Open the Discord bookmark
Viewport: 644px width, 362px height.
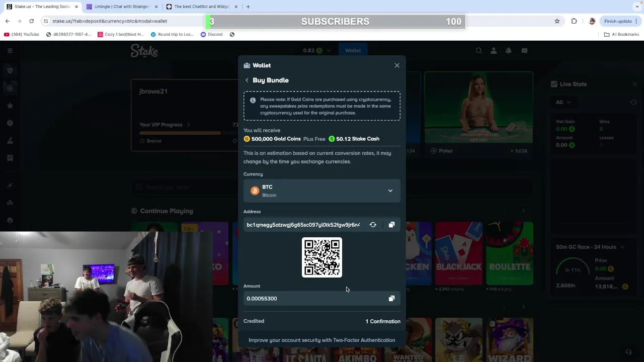tap(211, 35)
